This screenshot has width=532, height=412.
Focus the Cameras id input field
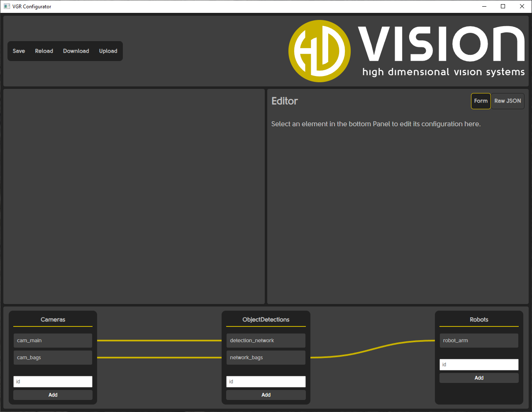click(x=53, y=382)
